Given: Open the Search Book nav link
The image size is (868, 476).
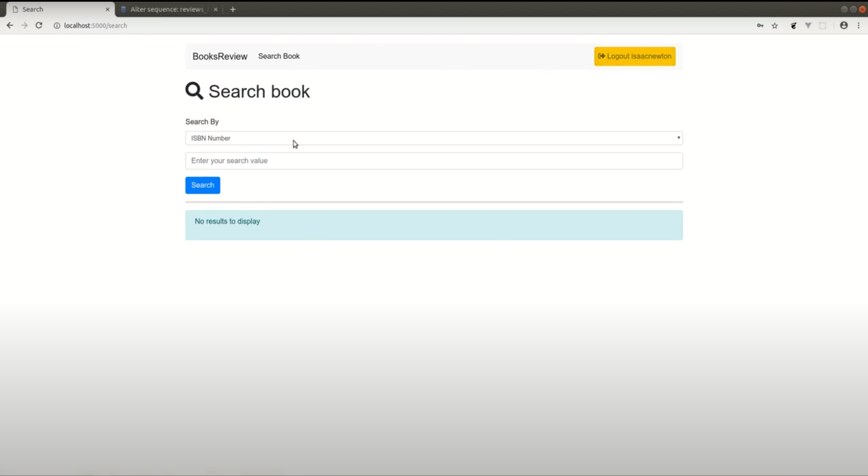Looking at the screenshot, I should [x=278, y=56].
